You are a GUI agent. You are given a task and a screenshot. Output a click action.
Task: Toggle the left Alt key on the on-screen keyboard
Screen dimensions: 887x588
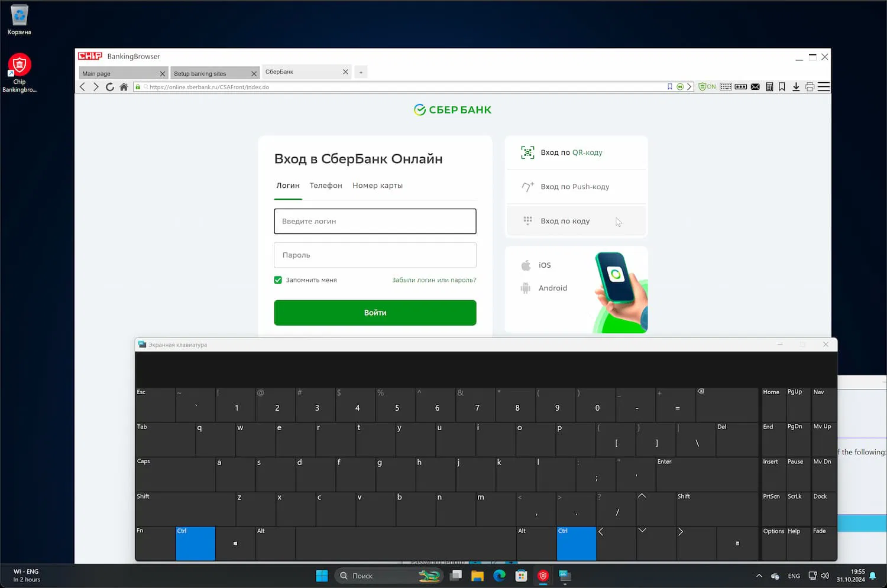click(x=275, y=543)
